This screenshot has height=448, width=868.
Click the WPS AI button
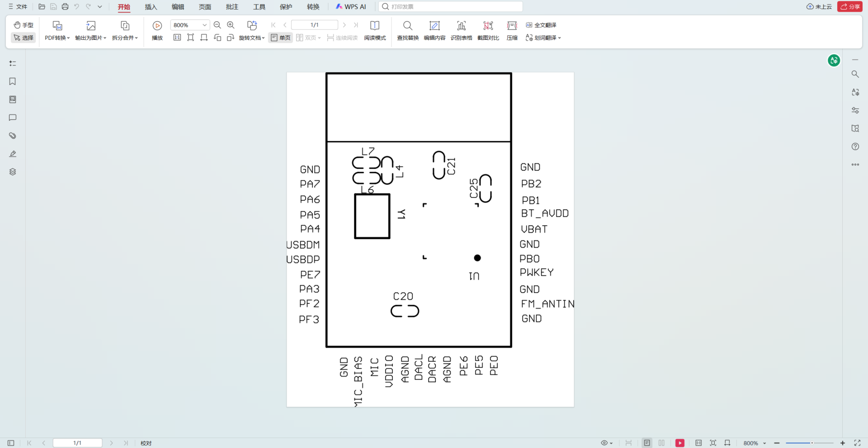pos(351,7)
